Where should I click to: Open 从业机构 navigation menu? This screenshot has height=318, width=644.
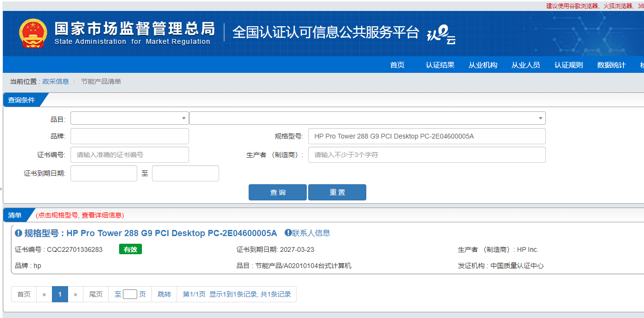[483, 65]
